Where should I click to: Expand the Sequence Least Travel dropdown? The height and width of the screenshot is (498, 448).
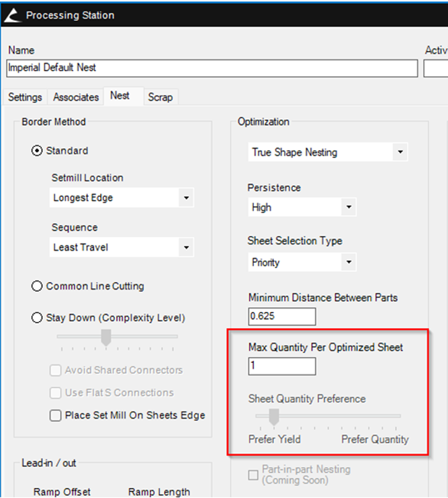tap(122, 247)
